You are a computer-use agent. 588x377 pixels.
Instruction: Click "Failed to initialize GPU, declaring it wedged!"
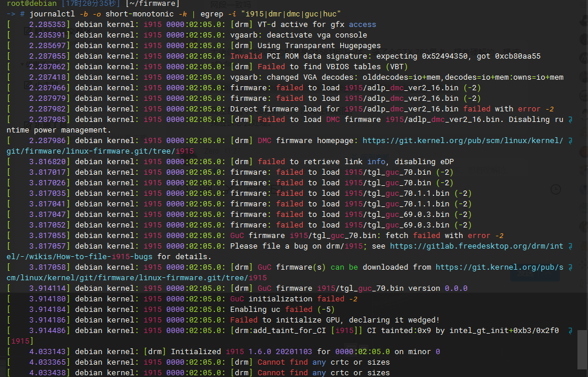coord(335,320)
